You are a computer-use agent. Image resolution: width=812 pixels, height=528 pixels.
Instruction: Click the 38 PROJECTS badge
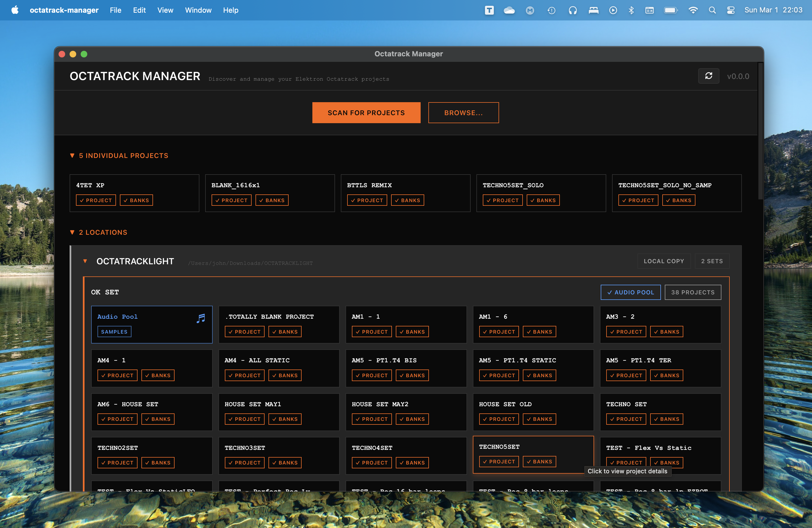click(693, 292)
